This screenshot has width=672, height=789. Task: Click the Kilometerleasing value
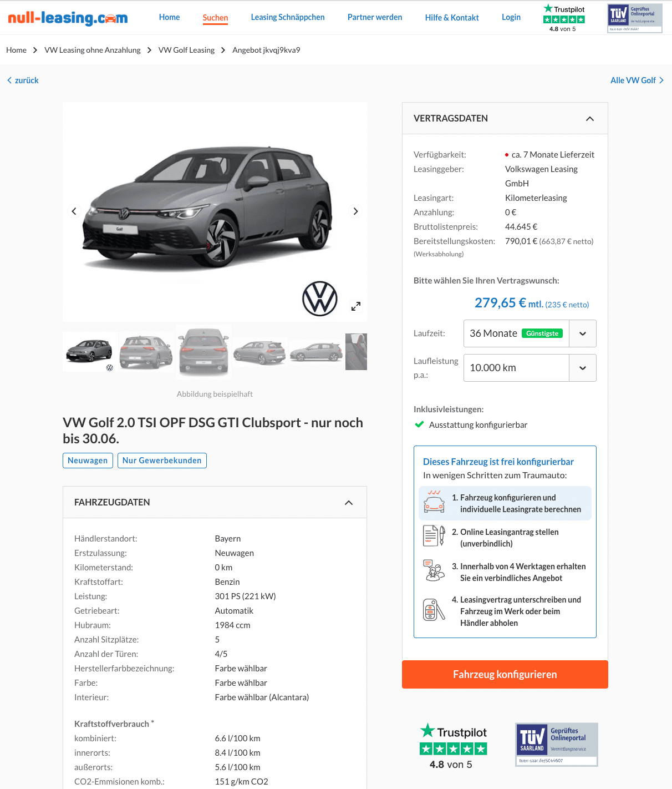click(536, 198)
